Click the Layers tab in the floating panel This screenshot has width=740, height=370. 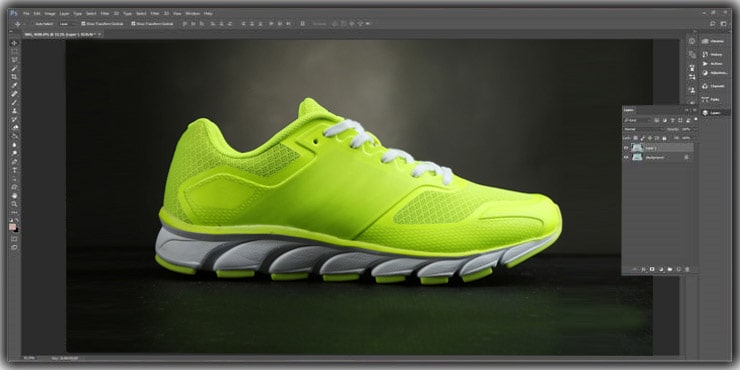click(x=629, y=110)
